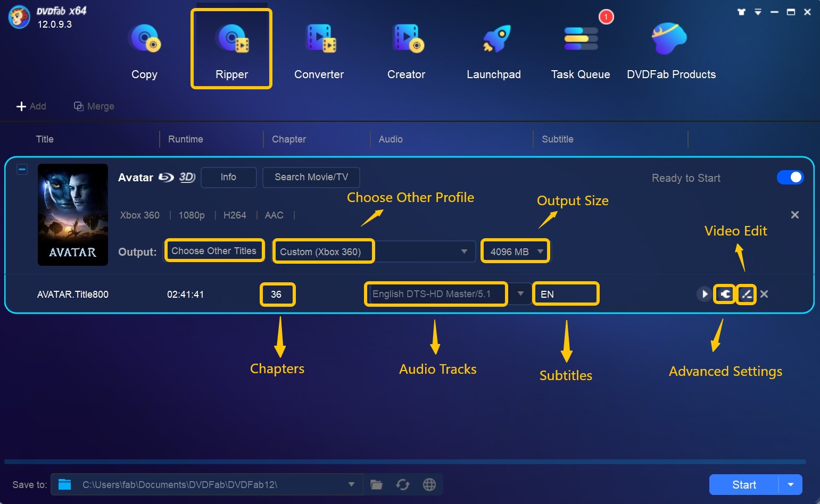Screen dimensions: 820x504
Task: Click the Title column header
Action: coord(45,139)
